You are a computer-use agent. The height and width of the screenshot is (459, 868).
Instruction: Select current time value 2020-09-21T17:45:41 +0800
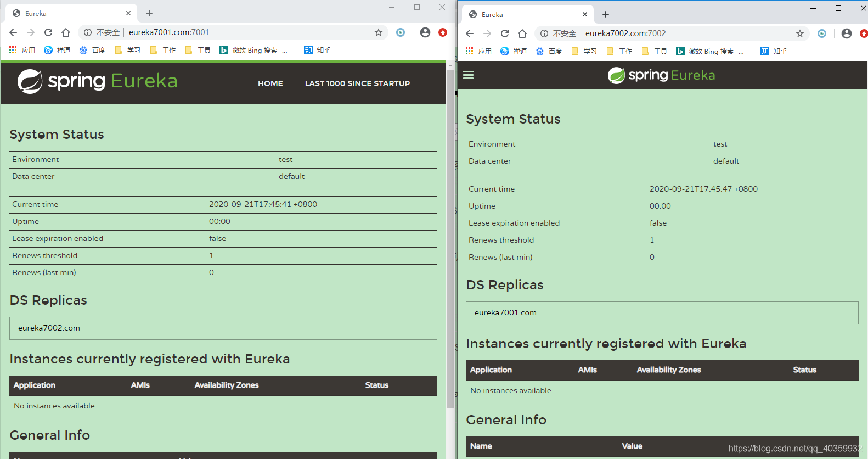tap(263, 204)
